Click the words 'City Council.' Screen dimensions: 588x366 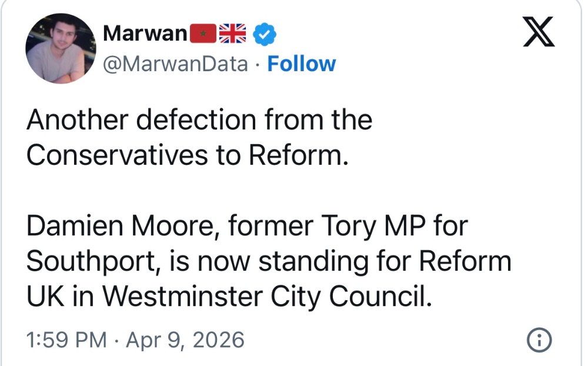350,297
